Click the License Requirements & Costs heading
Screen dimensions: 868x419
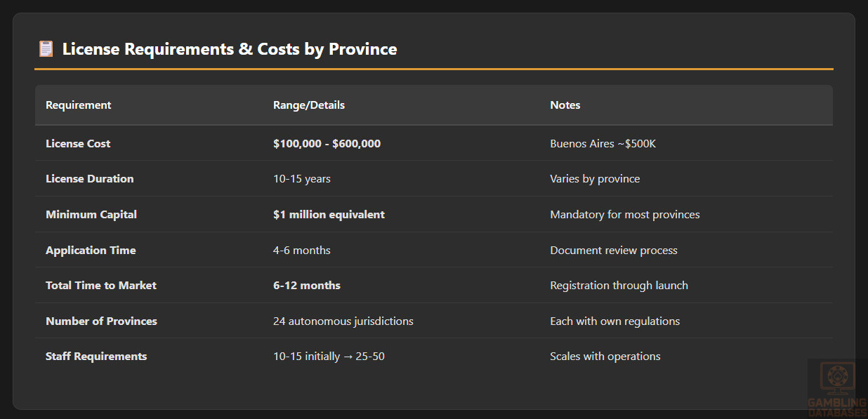pos(230,49)
